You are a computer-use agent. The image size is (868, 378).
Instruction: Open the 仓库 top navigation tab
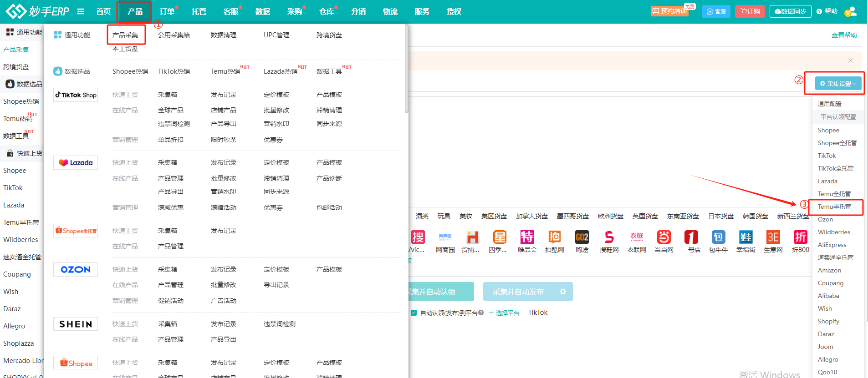click(327, 11)
